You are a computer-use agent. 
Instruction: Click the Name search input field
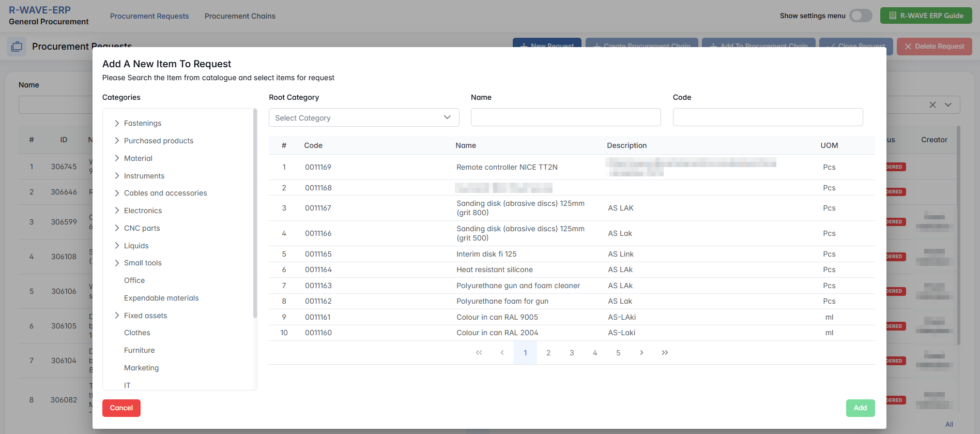tap(565, 117)
